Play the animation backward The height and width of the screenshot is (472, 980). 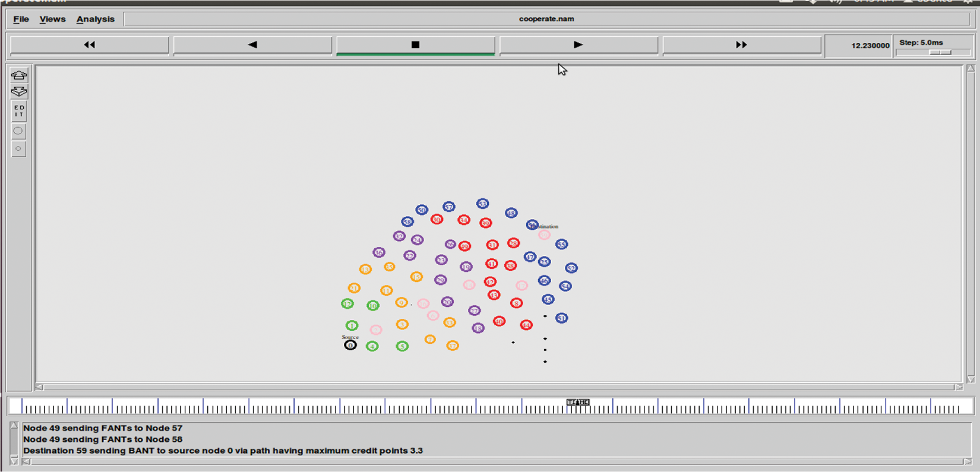pos(252,45)
